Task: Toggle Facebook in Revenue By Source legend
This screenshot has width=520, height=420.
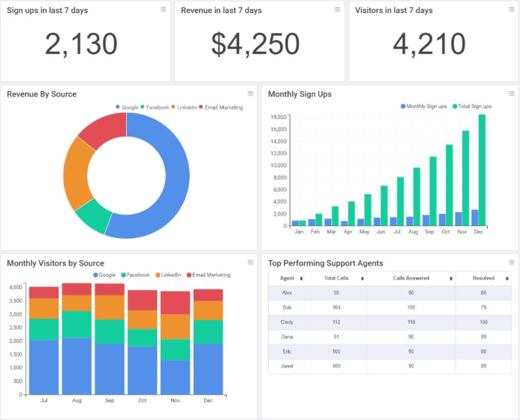Action: click(155, 107)
